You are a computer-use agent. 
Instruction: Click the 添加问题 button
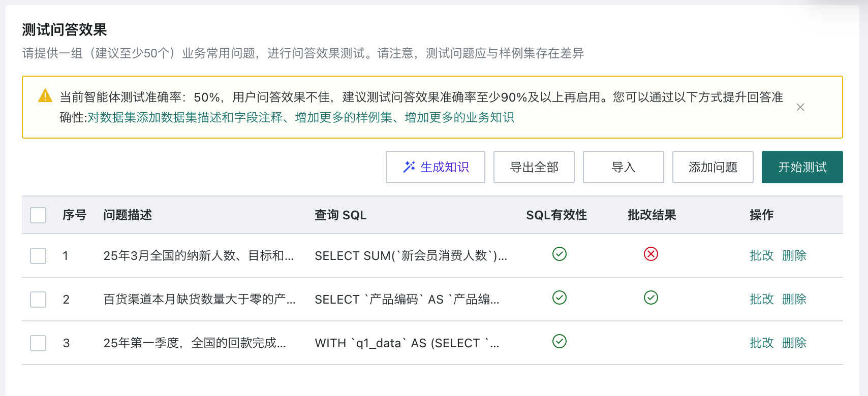click(713, 167)
